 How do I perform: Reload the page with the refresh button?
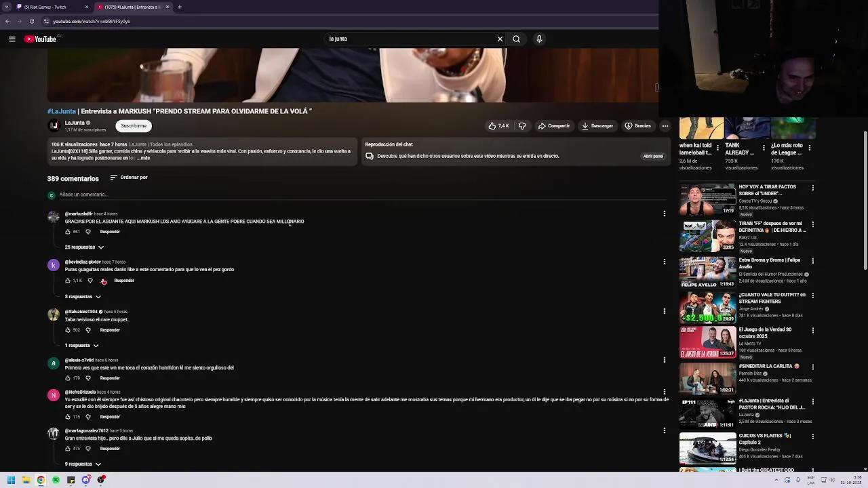(31, 21)
